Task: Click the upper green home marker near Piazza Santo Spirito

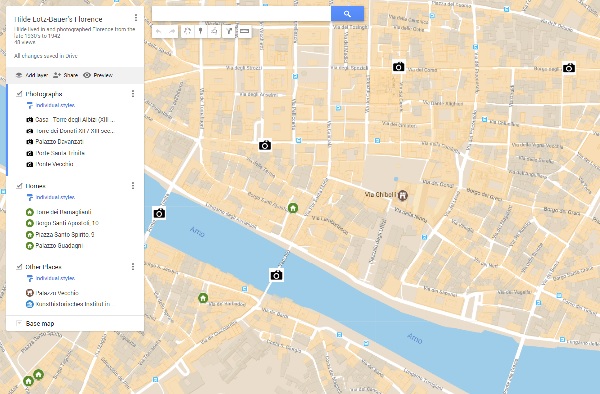Action: point(38,374)
